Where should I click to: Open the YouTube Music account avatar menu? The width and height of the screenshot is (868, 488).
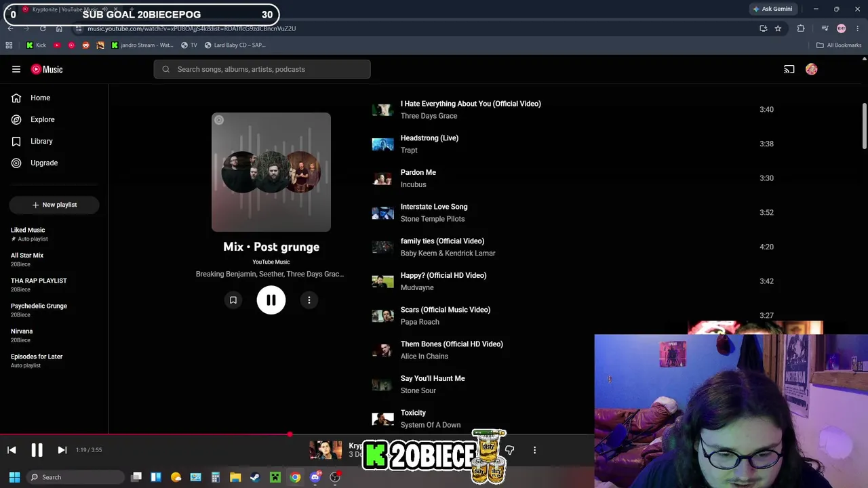coord(812,69)
